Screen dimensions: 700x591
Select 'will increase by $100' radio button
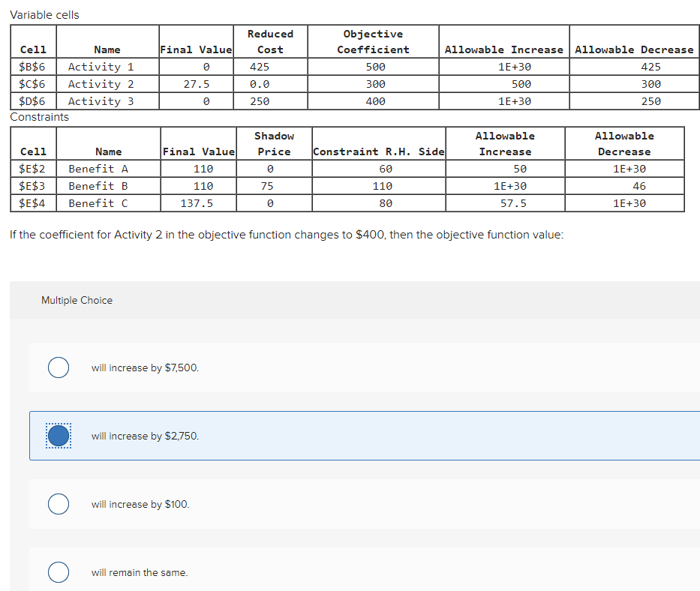[x=59, y=504]
